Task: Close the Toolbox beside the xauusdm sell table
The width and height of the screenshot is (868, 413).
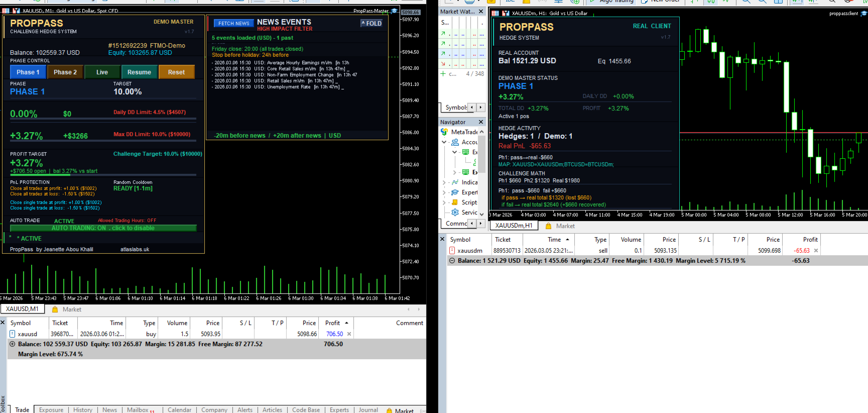Action: (442, 239)
